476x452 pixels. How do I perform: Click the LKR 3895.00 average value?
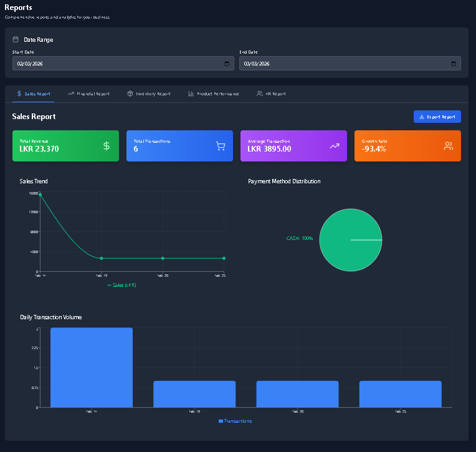pos(269,149)
